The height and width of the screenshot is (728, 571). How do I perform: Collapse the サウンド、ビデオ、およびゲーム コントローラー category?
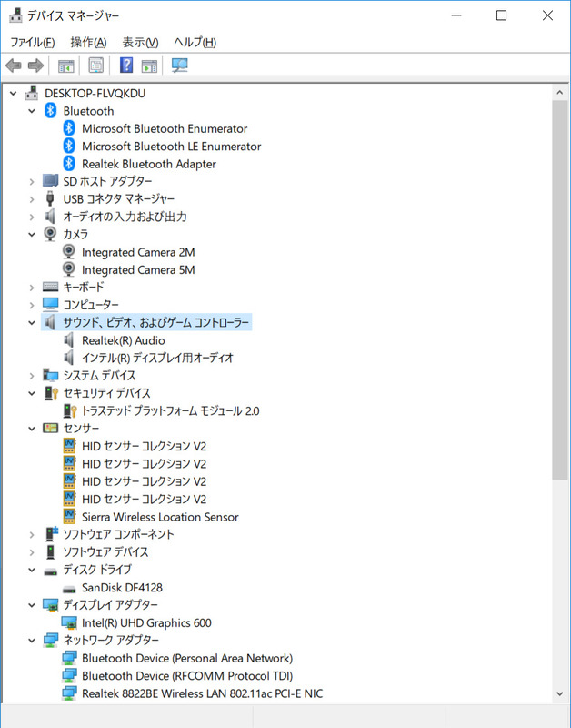[32, 322]
